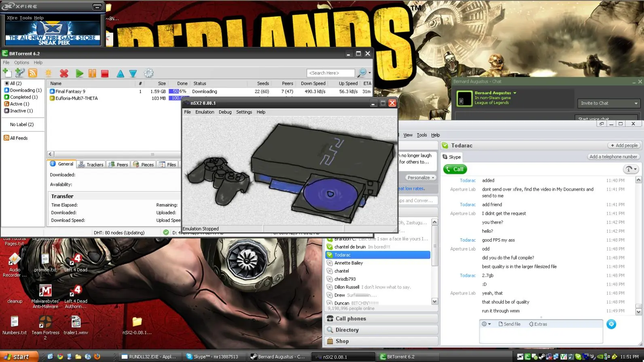Open the Invite to Chat dropdown in Steam
Screen dimensions: 644x362
[609, 103]
